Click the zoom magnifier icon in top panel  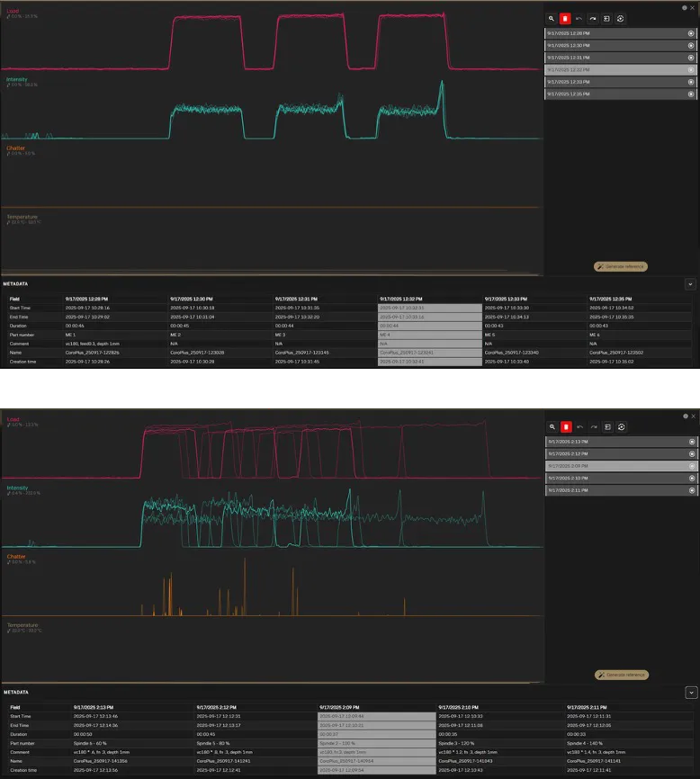[x=552, y=18]
